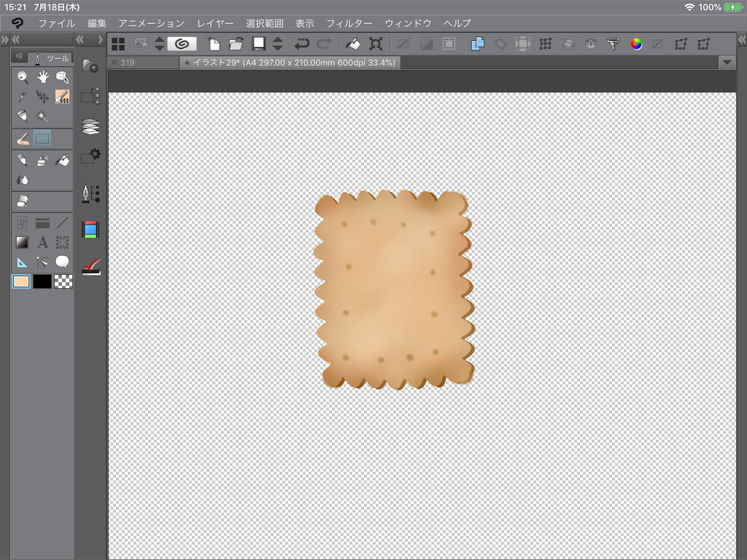Image resolution: width=747 pixels, height=560 pixels.
Task: Select the Auto select magic wand tool
Action: click(42, 116)
